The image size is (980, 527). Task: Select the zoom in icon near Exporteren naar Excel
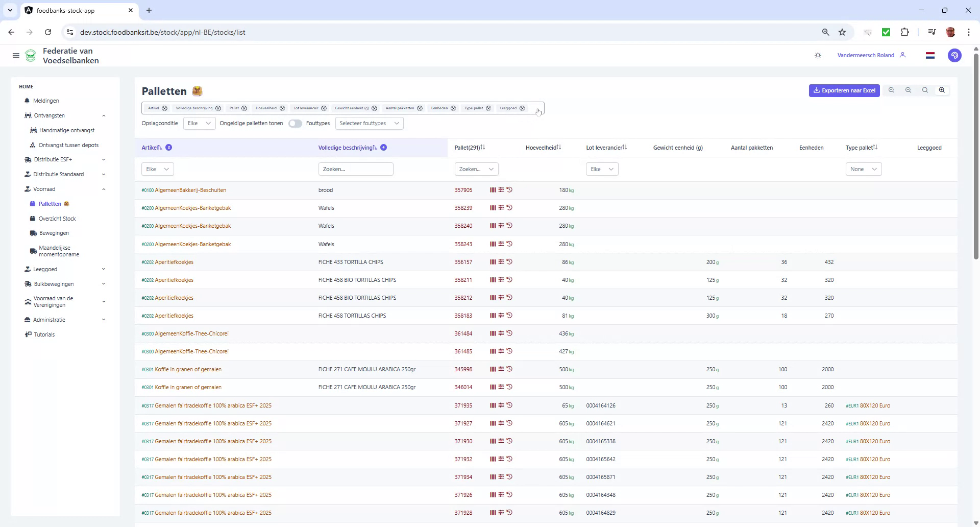tap(942, 90)
